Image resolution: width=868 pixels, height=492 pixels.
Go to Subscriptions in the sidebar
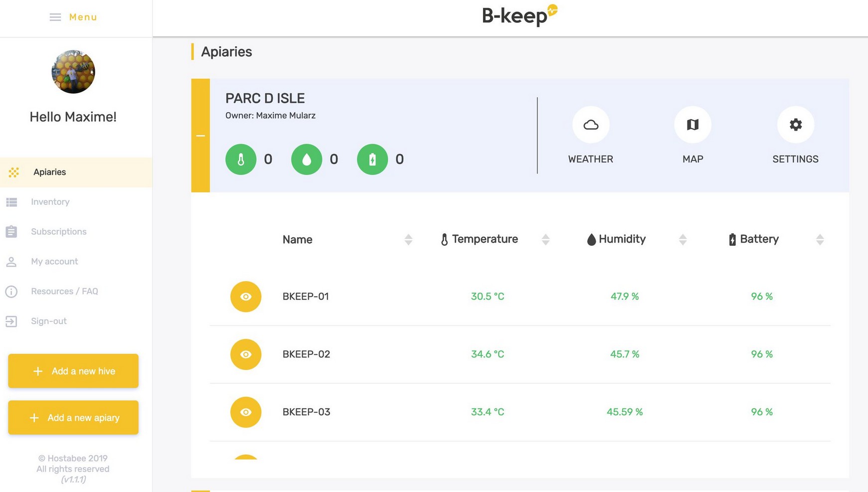tap(58, 232)
